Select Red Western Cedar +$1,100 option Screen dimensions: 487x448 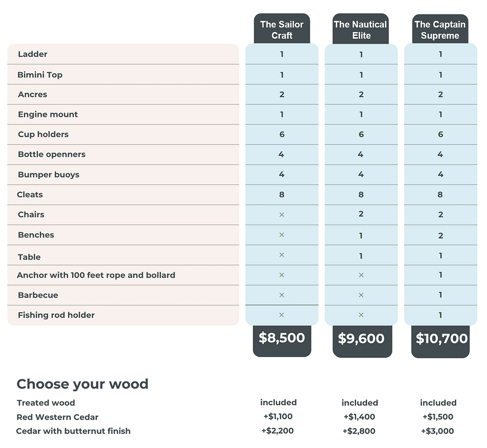[x=278, y=416]
